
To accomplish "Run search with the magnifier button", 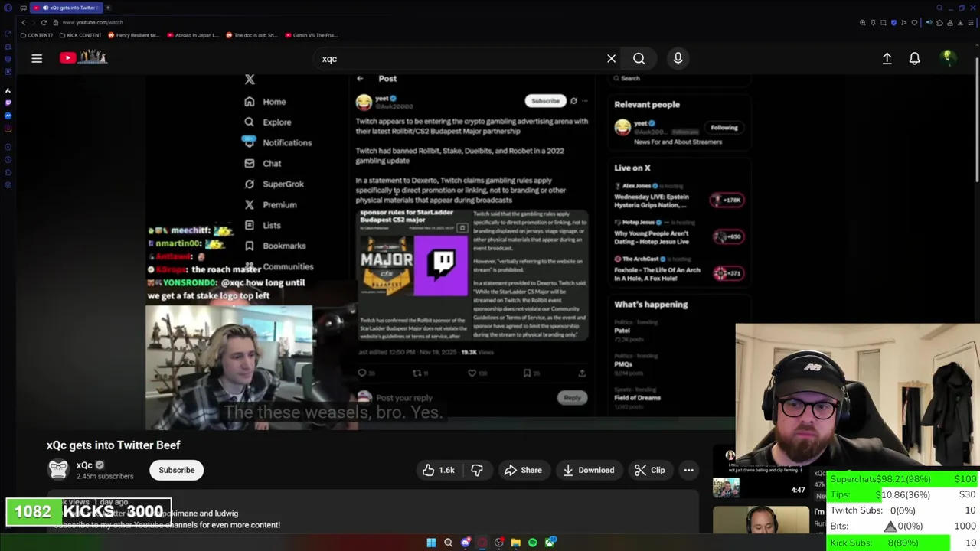I will pyautogui.click(x=639, y=58).
